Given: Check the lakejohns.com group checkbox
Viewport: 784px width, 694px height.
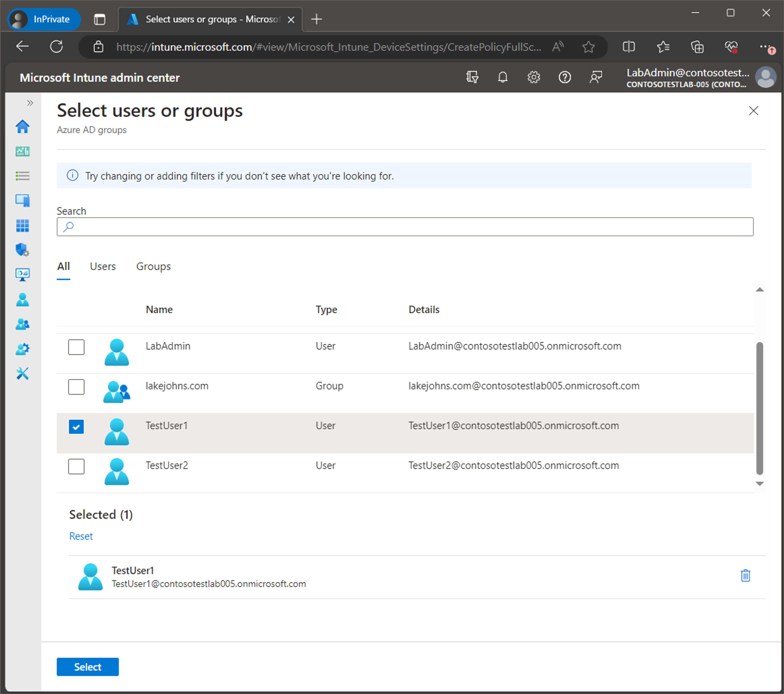Looking at the screenshot, I should click(76, 387).
